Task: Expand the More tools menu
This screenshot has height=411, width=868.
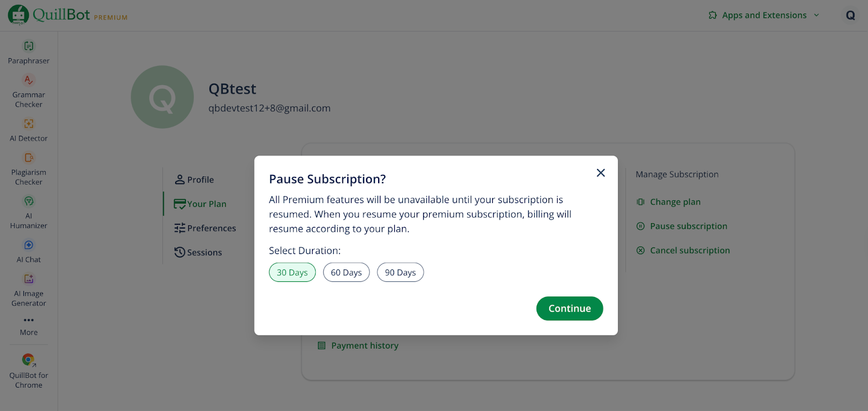Action: click(29, 320)
